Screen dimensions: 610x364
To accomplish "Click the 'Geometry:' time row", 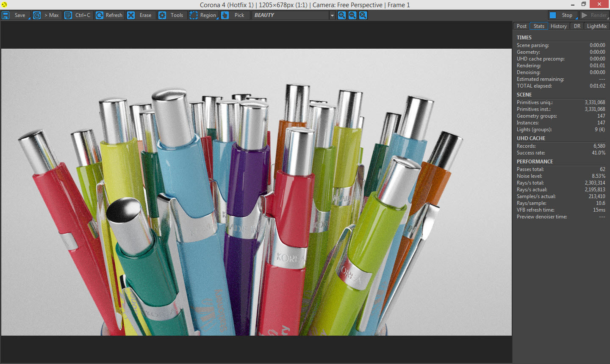I will pos(561,52).
